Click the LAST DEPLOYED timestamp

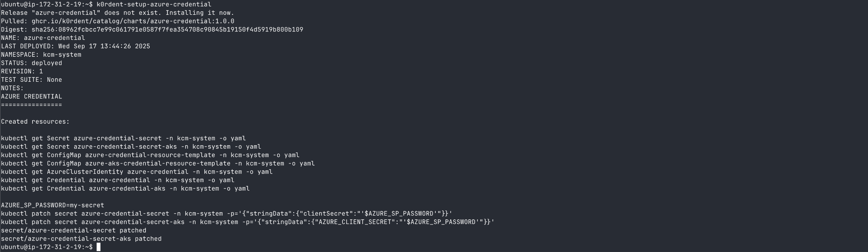pyautogui.click(x=104, y=46)
